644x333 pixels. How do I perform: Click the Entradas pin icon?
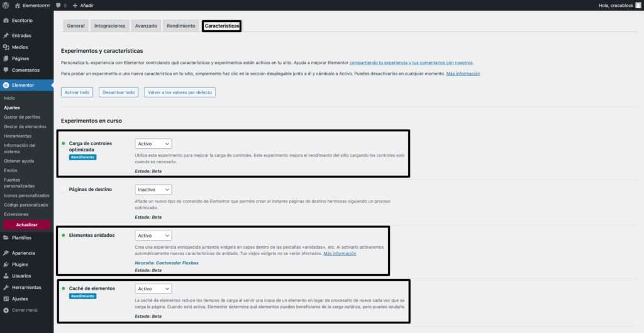click(x=6, y=36)
